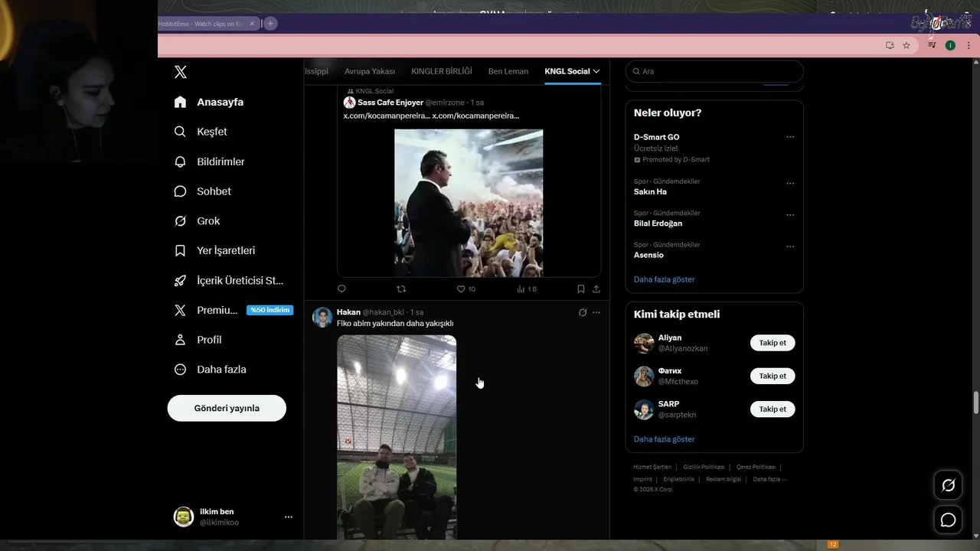Viewport: 980px width, 551px height.
Task: Click Sass Cafe Enjoyer avatar
Action: 349,103
